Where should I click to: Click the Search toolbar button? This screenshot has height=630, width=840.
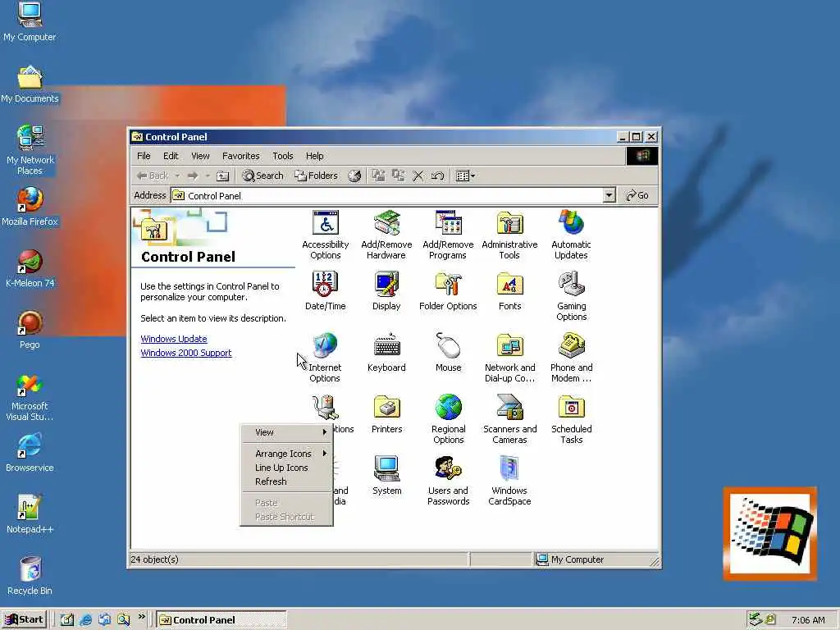262,176
